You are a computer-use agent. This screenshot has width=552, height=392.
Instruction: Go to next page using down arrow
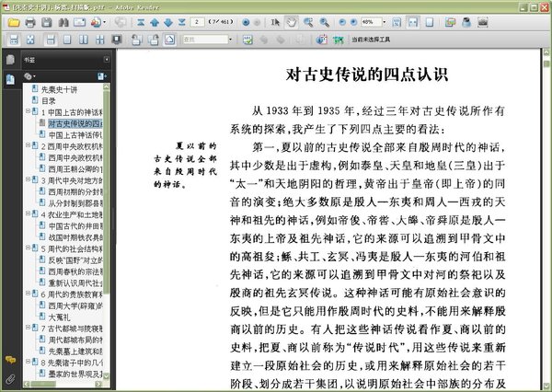point(168,22)
